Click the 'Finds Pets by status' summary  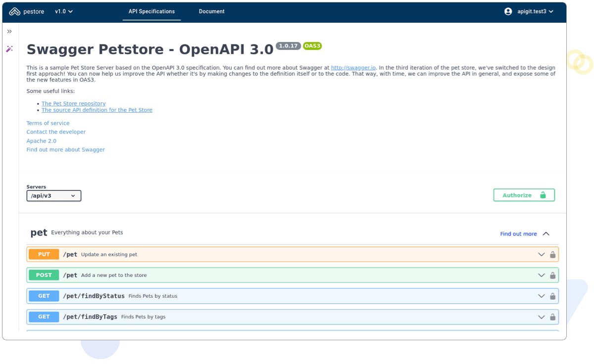(153, 296)
